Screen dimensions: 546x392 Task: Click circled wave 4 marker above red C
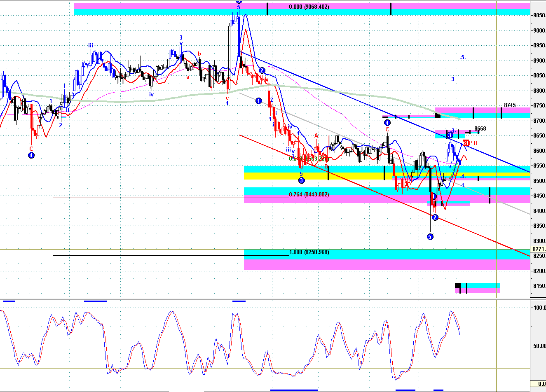[387, 123]
